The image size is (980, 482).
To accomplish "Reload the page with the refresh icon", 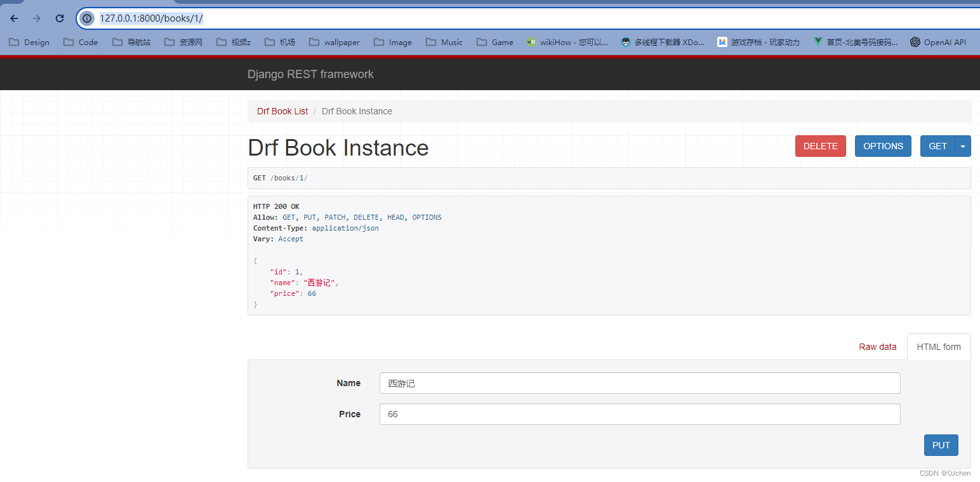I will (x=60, y=18).
